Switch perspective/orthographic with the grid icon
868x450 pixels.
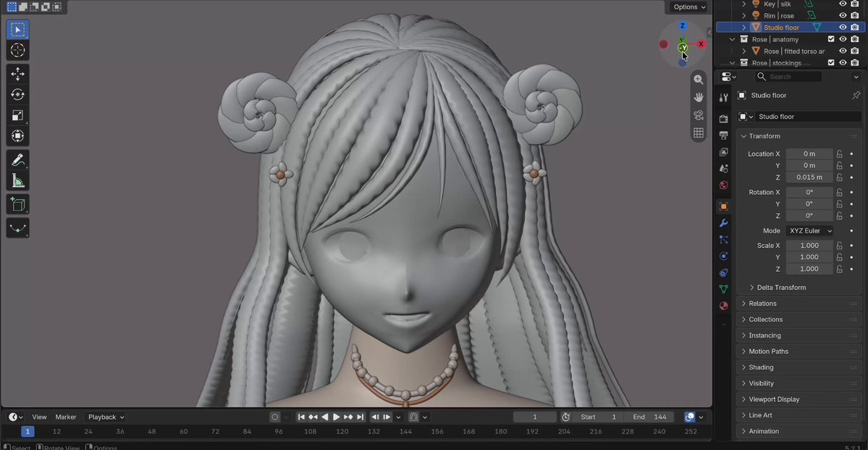click(x=699, y=133)
